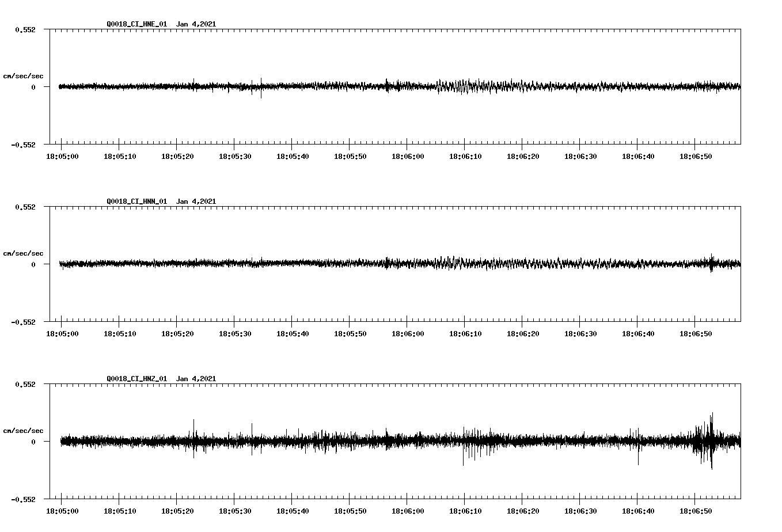Click the cm/sec/sec axis label on HNE plot
This screenshot has height=532, width=782.
23,75
